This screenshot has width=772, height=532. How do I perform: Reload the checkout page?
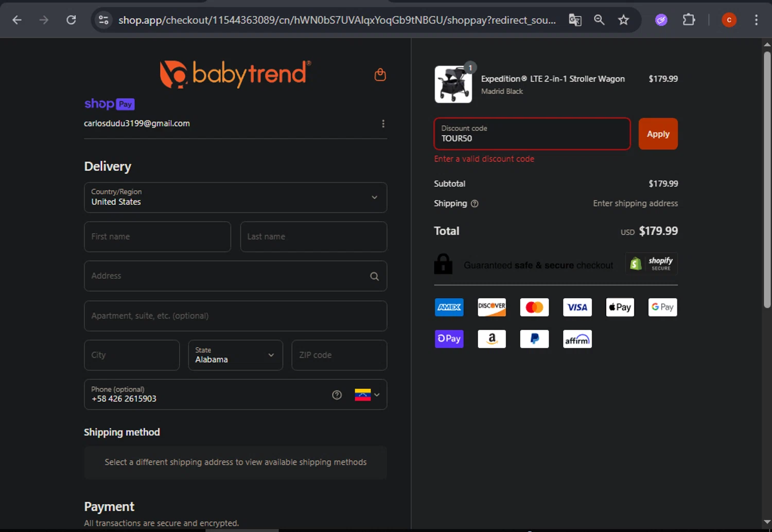[x=72, y=20]
